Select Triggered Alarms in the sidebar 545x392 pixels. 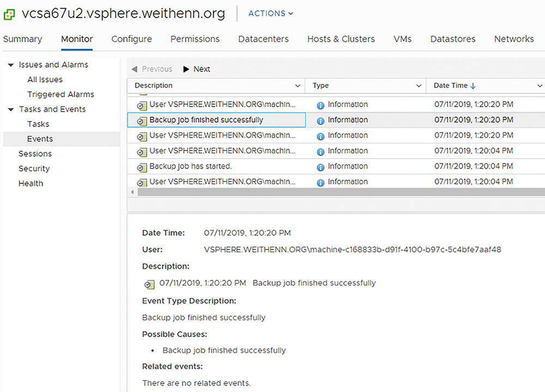[x=61, y=94]
